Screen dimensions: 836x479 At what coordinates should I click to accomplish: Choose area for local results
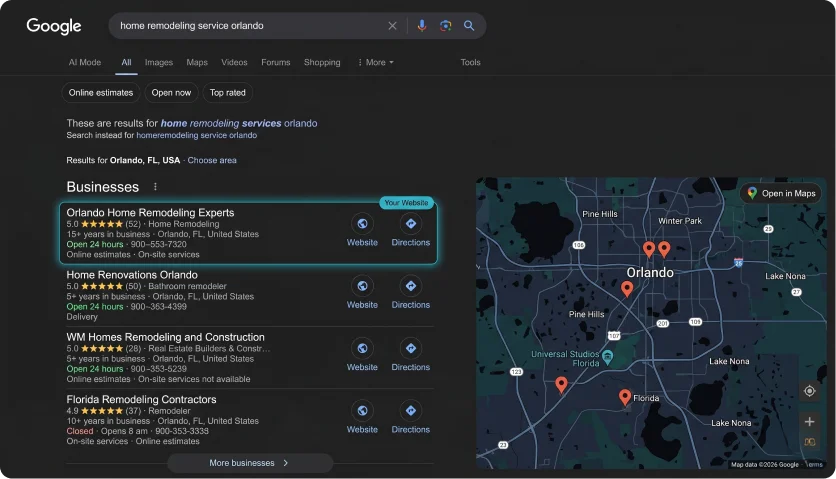pos(212,160)
